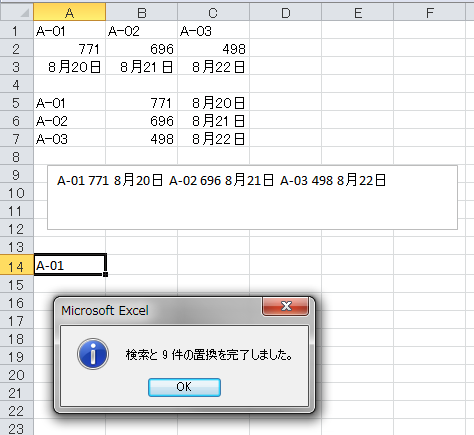Close the Microsoft Excel message dialog
This screenshot has height=435, width=474.
pos(286,306)
